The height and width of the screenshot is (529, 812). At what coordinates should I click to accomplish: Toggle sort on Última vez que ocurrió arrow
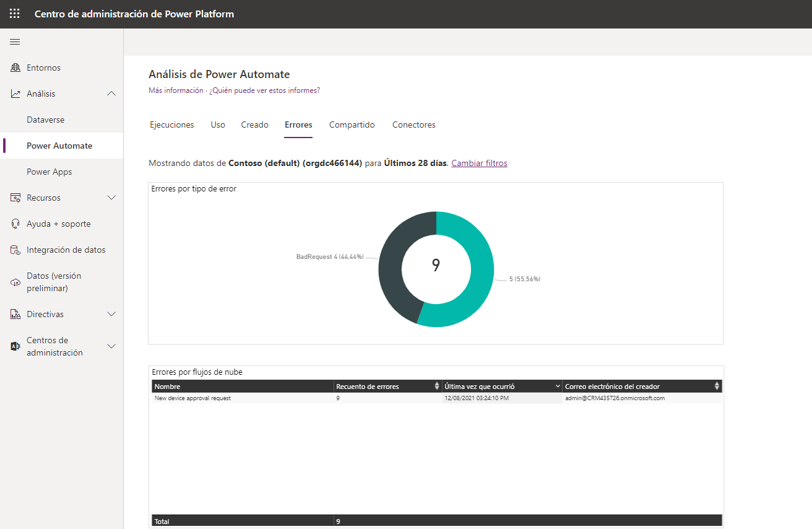(x=558, y=387)
